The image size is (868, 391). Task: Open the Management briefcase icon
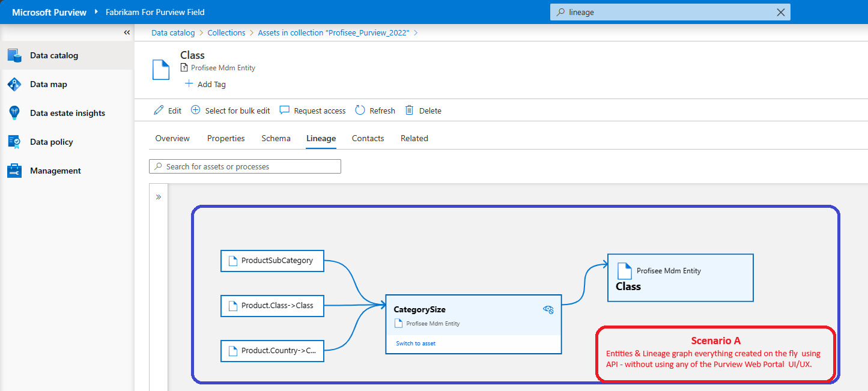[x=14, y=171]
